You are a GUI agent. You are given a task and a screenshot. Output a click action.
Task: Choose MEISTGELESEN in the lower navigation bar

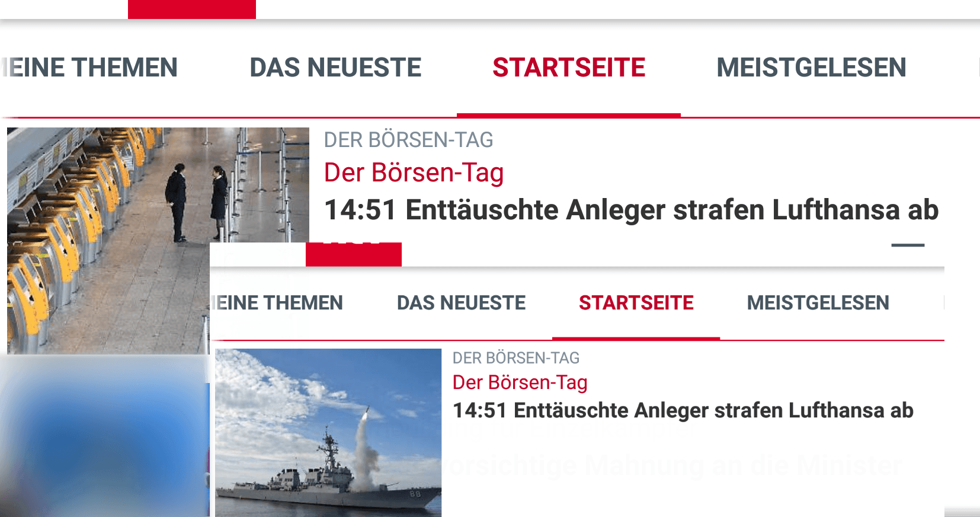point(818,303)
